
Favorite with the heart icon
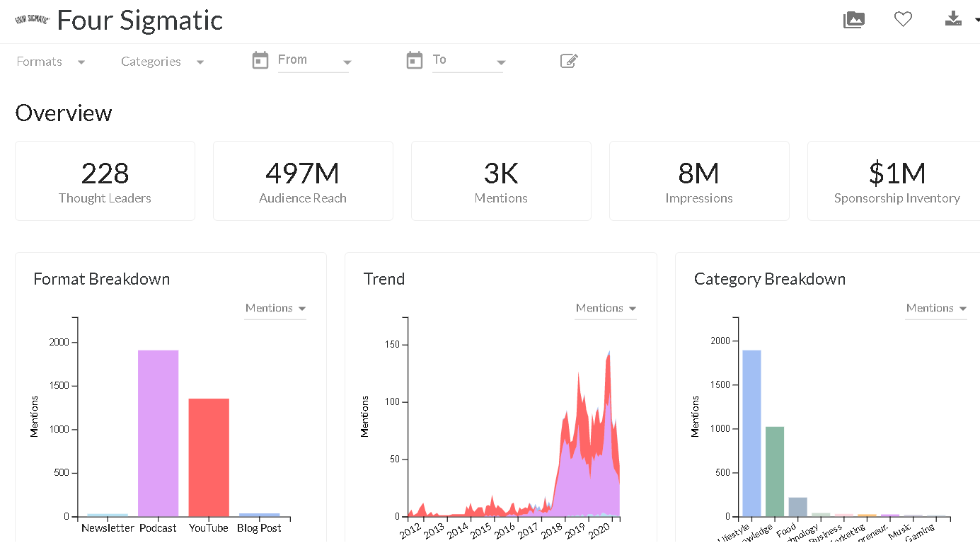(x=903, y=20)
